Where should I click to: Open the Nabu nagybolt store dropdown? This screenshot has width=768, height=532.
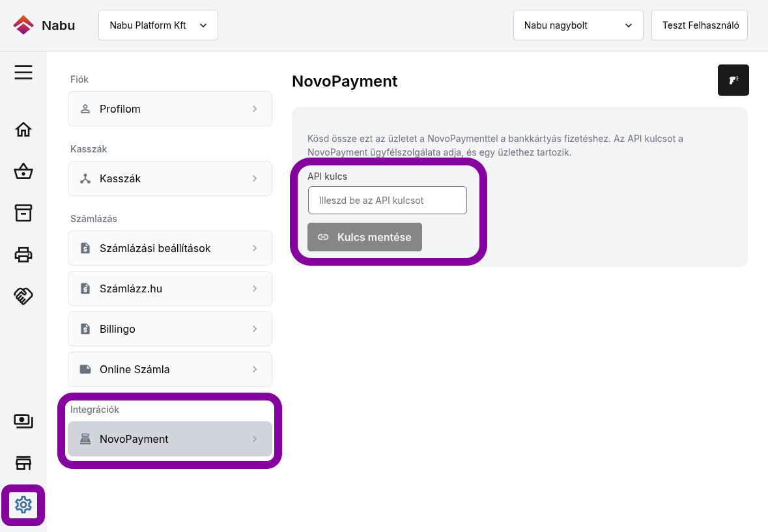[578, 25]
